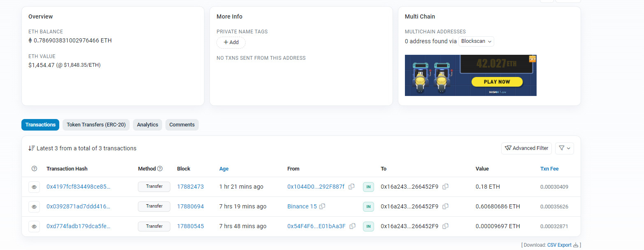Click the Method column help icon
This screenshot has width=644, height=250.
[160, 169]
